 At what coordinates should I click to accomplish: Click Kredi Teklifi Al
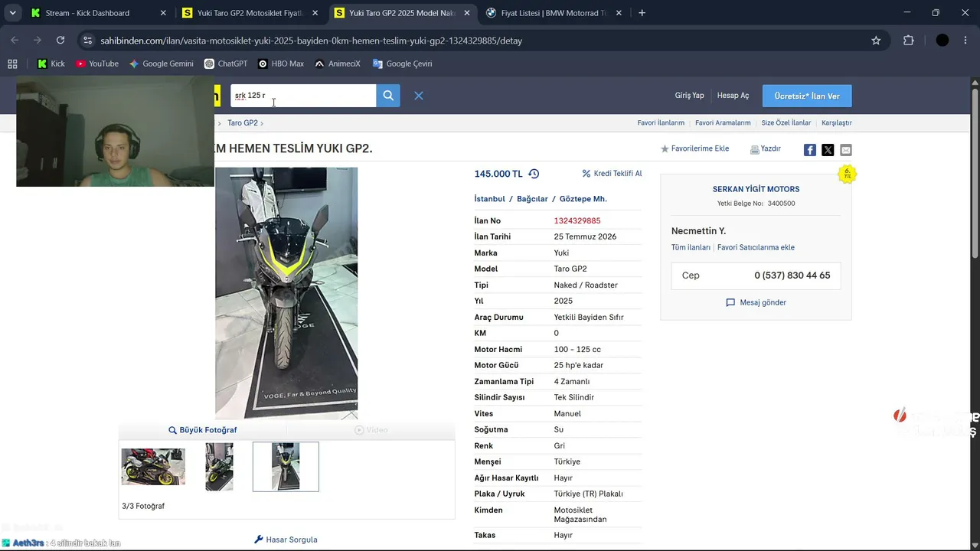[x=612, y=174]
